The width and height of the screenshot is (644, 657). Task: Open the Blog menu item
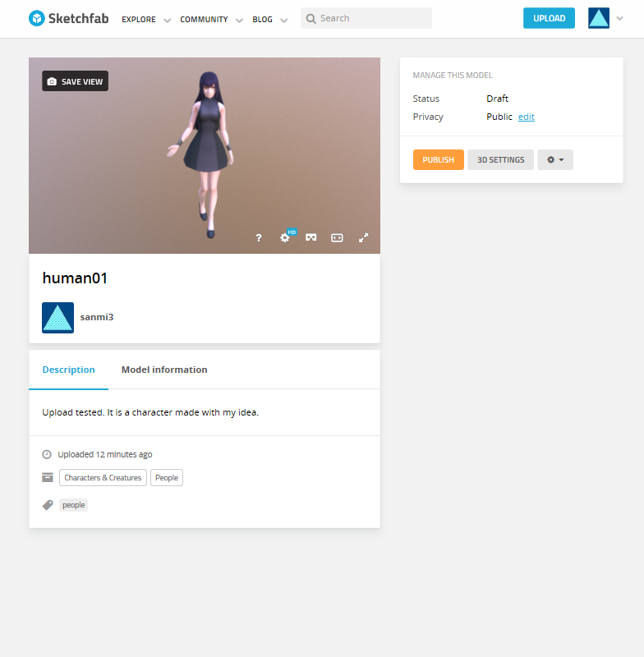pyautogui.click(x=262, y=19)
